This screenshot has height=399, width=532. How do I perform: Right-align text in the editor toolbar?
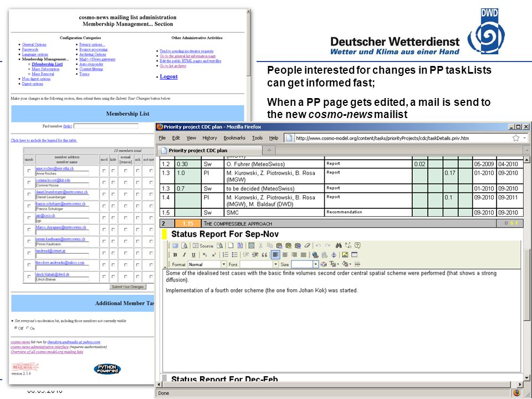tap(294, 255)
